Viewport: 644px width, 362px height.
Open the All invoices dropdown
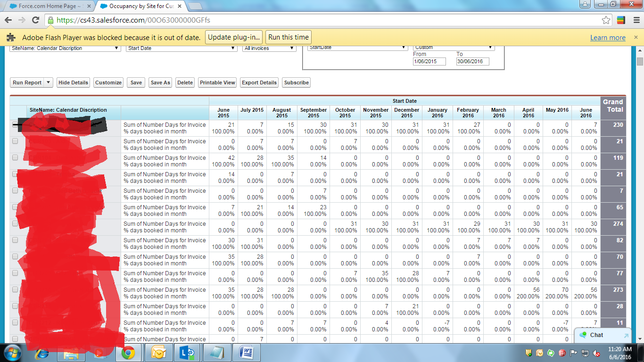(270, 48)
